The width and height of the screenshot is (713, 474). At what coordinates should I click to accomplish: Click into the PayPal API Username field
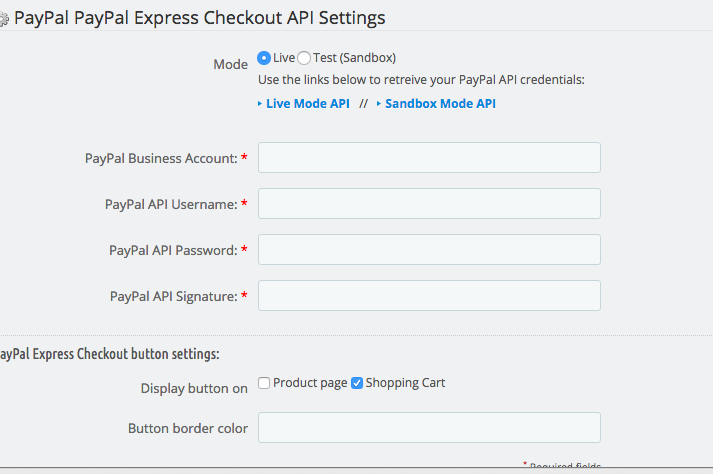point(429,204)
